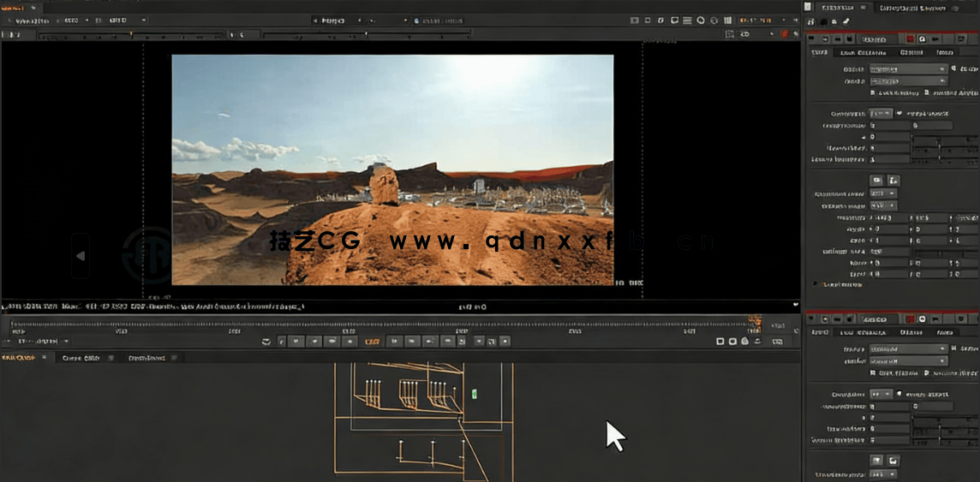The height and width of the screenshot is (482, 980).
Task: Select the green node in the node graph
Action: 473,394
